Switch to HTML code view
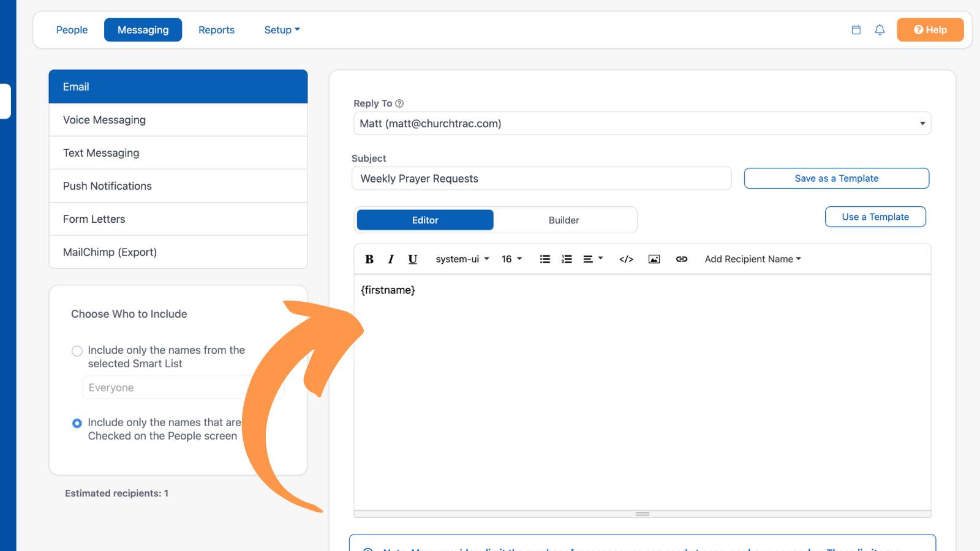 (x=626, y=259)
